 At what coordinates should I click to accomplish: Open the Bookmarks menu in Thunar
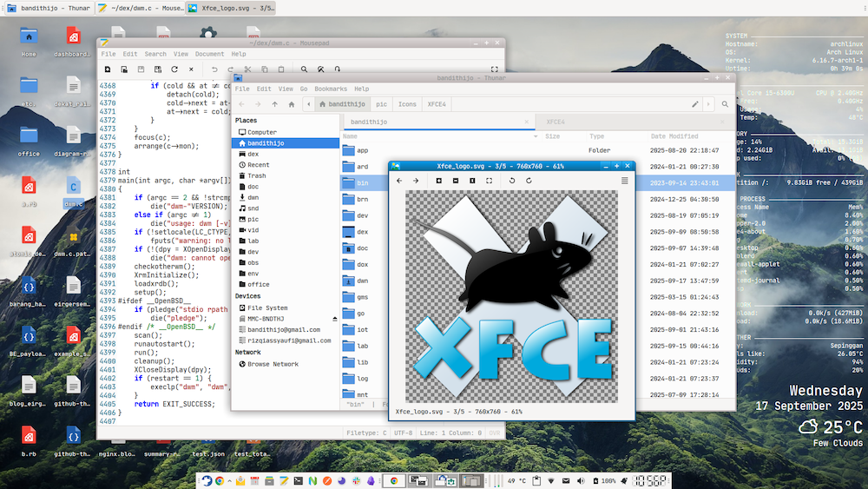tap(330, 89)
